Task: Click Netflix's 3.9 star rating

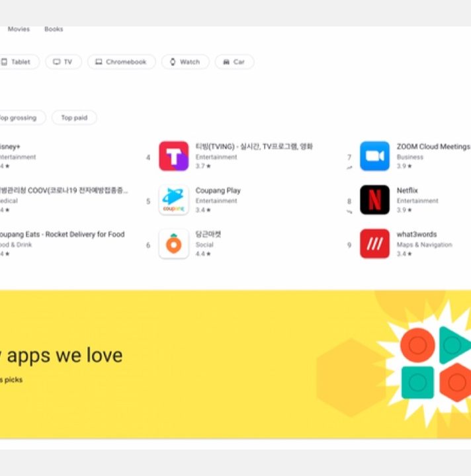Action: click(404, 210)
